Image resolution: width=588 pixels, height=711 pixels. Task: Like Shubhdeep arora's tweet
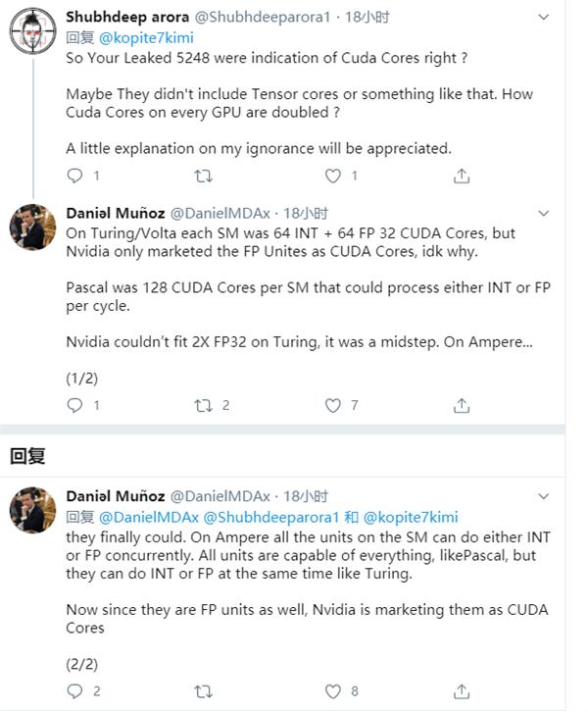[x=333, y=176]
